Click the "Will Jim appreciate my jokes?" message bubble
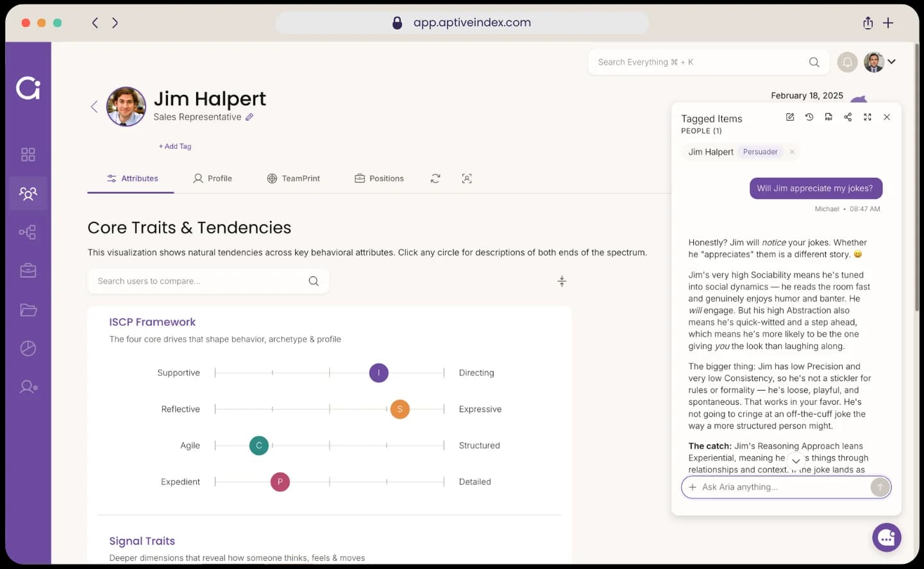The width and height of the screenshot is (924, 569). (x=816, y=188)
